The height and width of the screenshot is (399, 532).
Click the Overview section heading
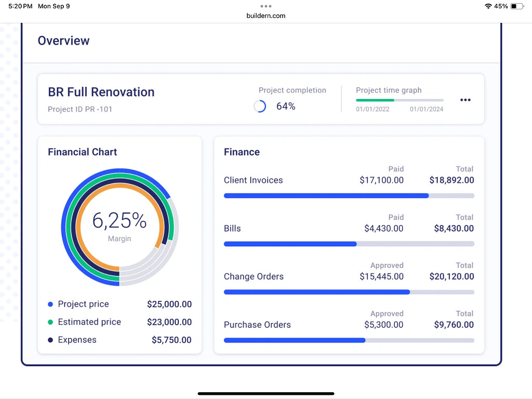point(63,41)
